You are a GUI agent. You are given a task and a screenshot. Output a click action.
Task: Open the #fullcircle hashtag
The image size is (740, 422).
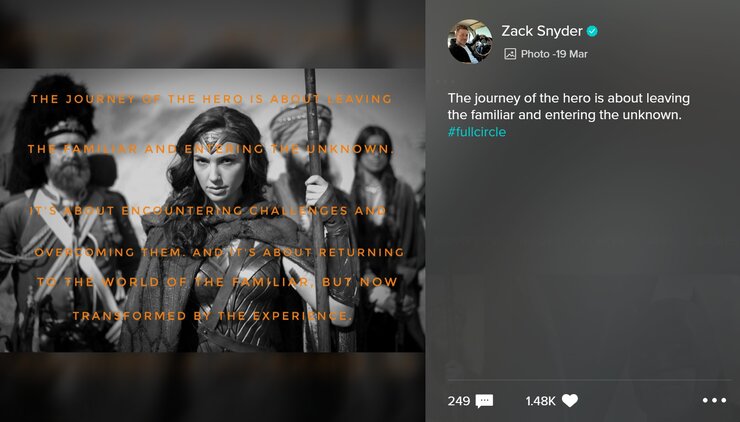click(x=477, y=132)
